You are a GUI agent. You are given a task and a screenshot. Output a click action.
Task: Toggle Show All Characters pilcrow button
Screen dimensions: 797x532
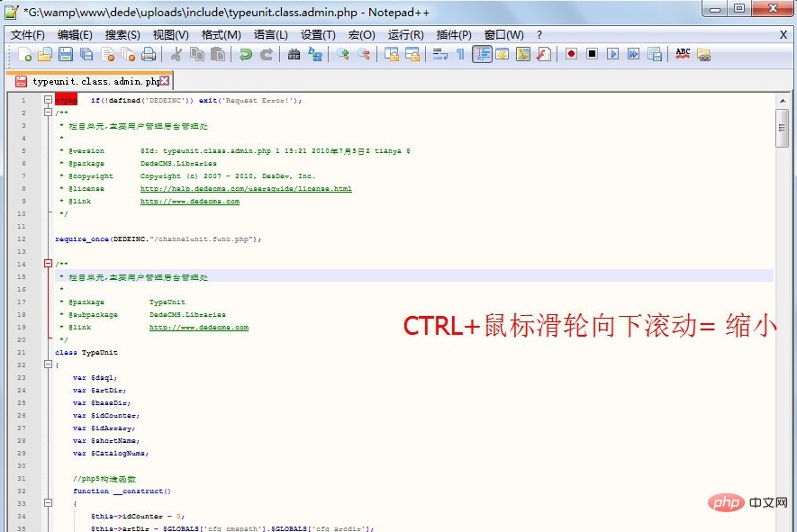tap(460, 54)
